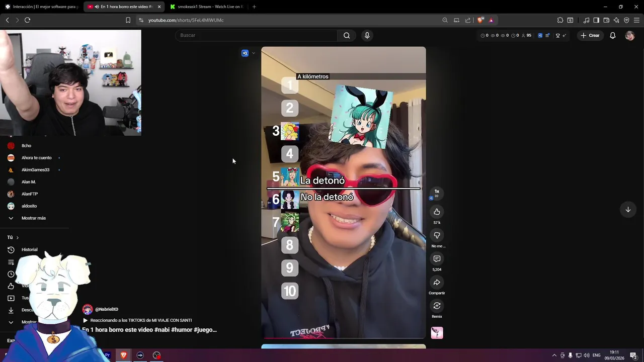Show hidden system tray icons
The image size is (644, 362).
(x=554, y=355)
